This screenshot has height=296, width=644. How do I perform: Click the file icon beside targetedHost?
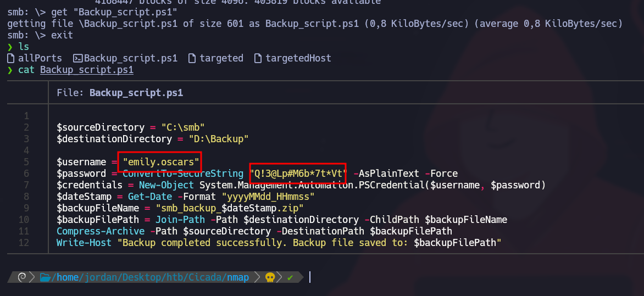pos(258,58)
